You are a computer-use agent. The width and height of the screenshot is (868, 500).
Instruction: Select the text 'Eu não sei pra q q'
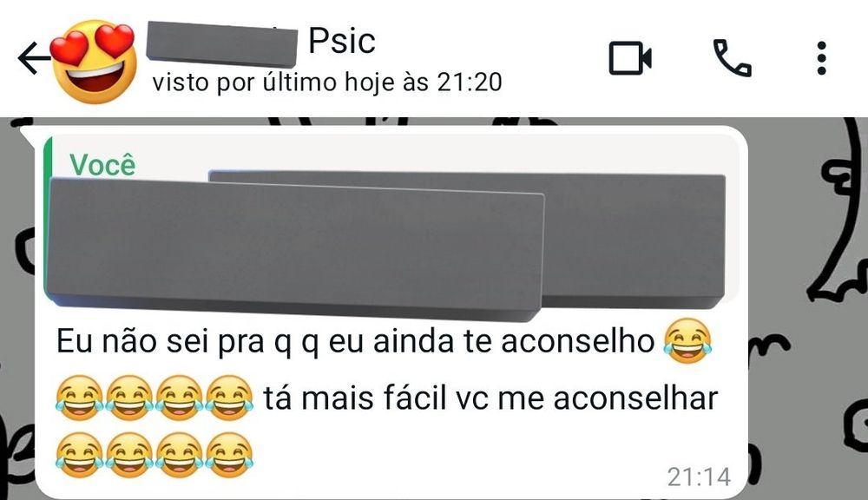(x=186, y=341)
